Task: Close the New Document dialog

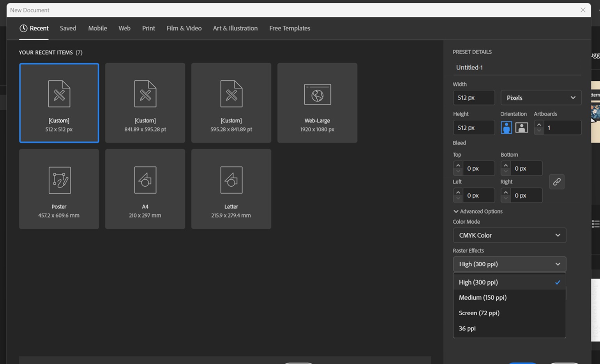Action: click(x=583, y=10)
